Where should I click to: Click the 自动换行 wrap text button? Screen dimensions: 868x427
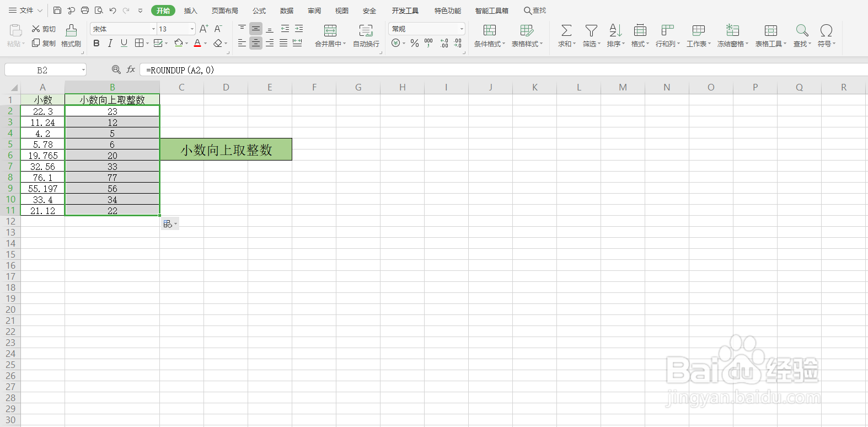(x=366, y=36)
